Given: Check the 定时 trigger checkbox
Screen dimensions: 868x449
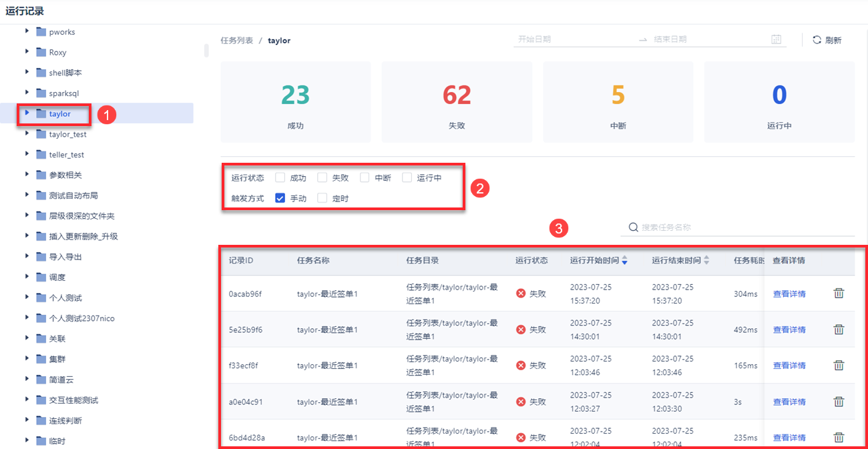Looking at the screenshot, I should click(322, 198).
